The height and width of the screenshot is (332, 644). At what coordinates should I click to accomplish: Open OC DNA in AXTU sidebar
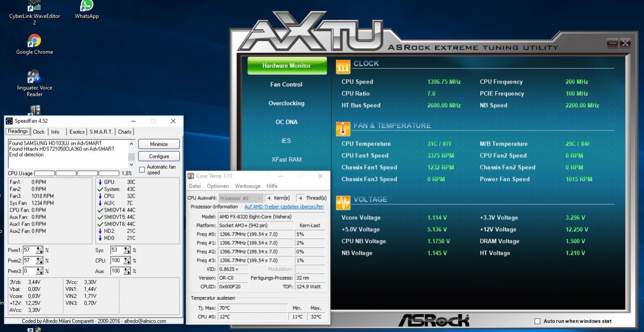pyautogui.click(x=286, y=122)
